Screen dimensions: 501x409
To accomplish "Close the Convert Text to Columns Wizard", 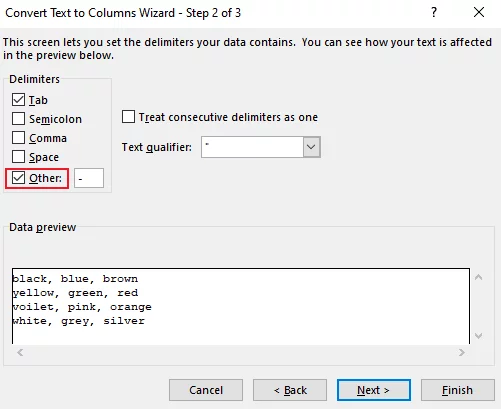I will click(x=479, y=12).
